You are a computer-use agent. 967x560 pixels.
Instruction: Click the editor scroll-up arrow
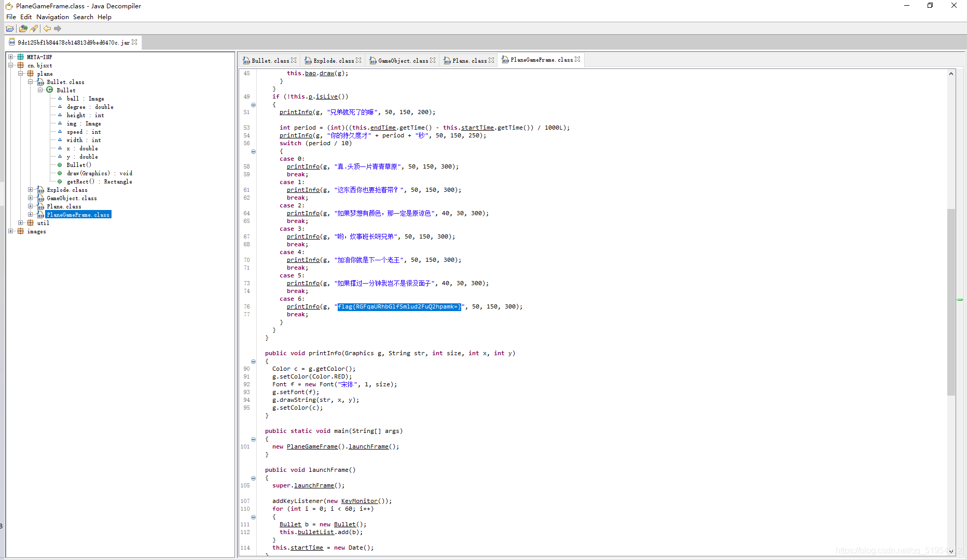click(951, 74)
